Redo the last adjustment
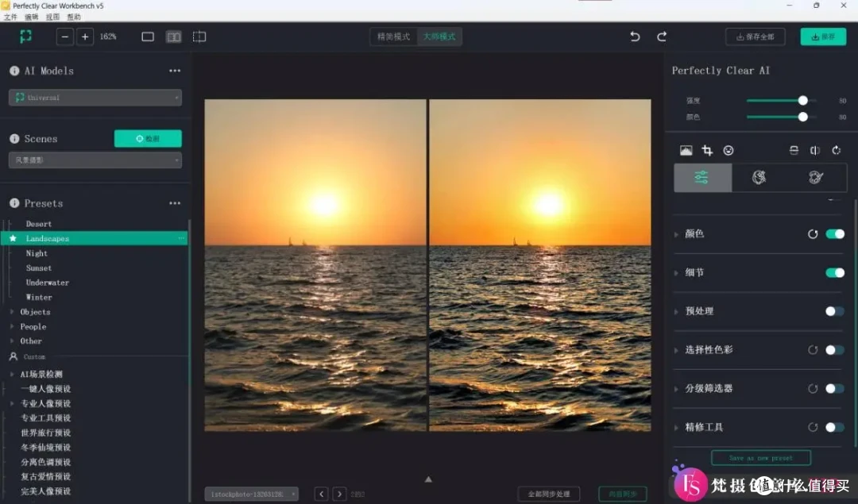The width and height of the screenshot is (858, 504). (x=662, y=37)
